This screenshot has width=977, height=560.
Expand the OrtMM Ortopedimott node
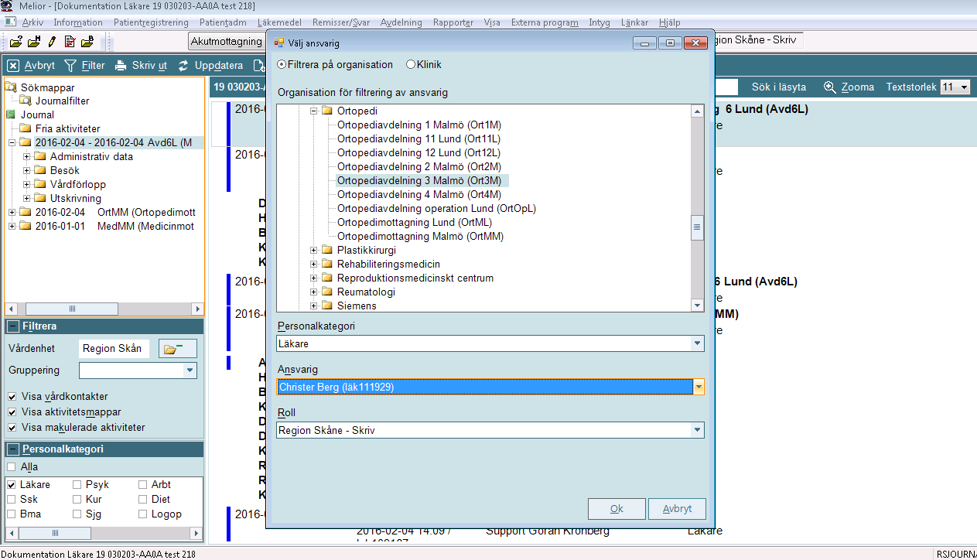tap(12, 212)
